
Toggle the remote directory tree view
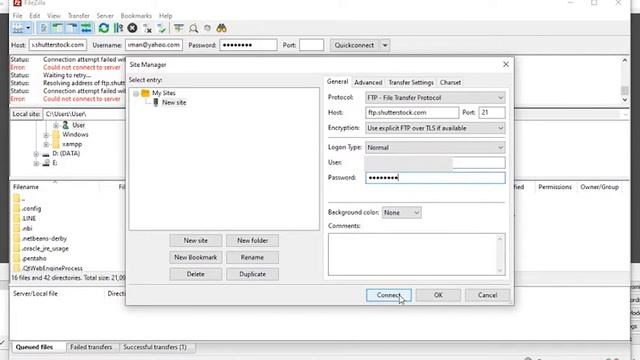72,28
